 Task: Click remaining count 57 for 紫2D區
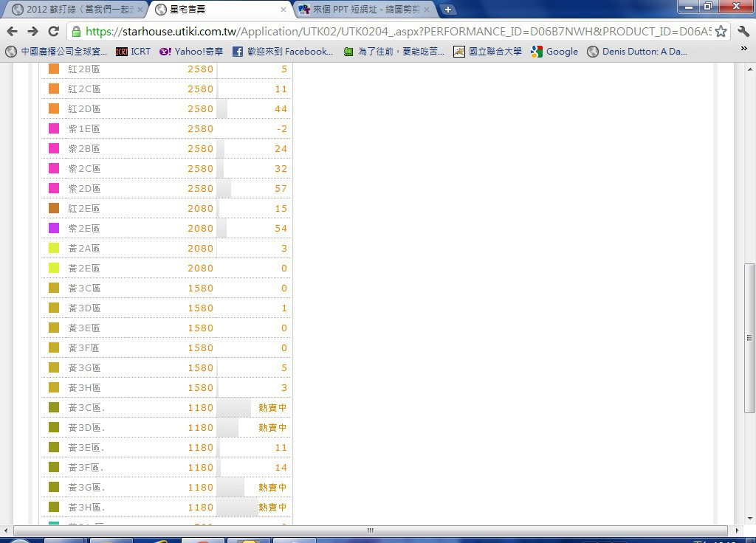pyautogui.click(x=281, y=188)
